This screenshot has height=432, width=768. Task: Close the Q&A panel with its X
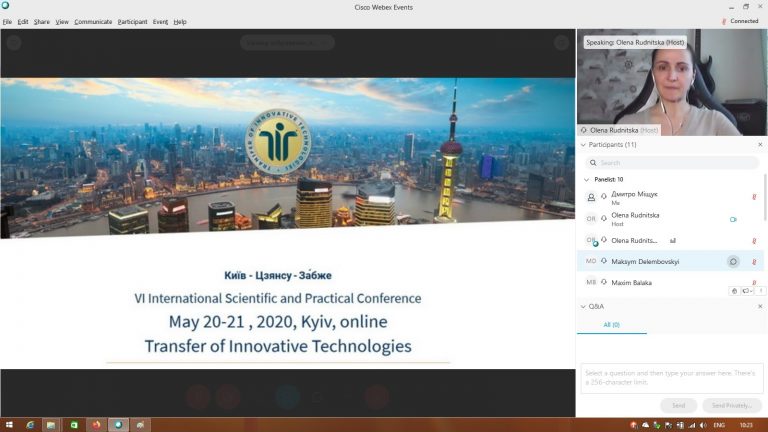point(760,306)
